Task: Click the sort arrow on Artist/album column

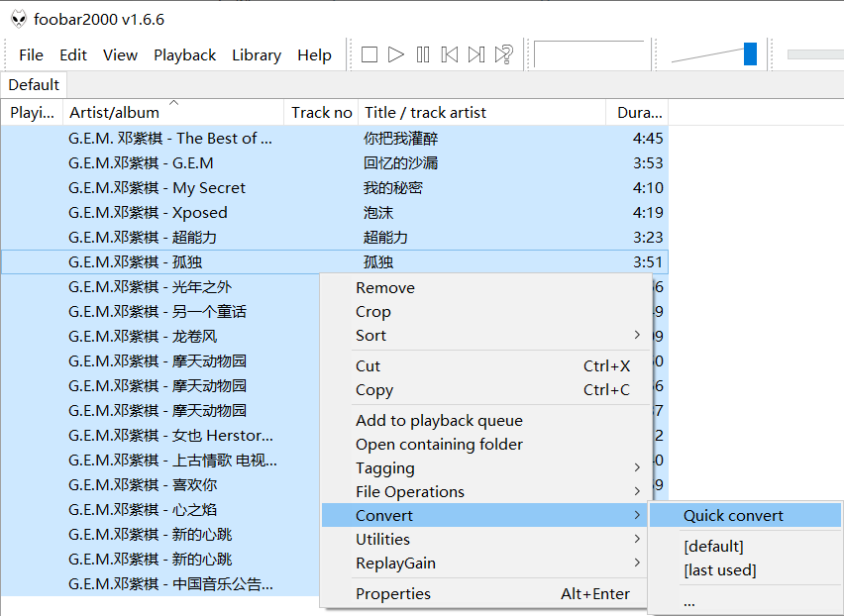Action: click(172, 101)
